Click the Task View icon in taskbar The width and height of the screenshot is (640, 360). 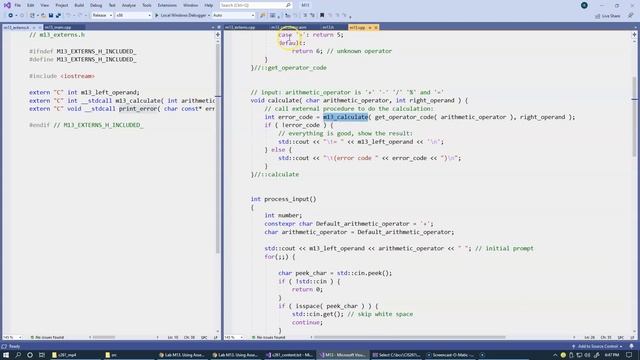click(42, 355)
